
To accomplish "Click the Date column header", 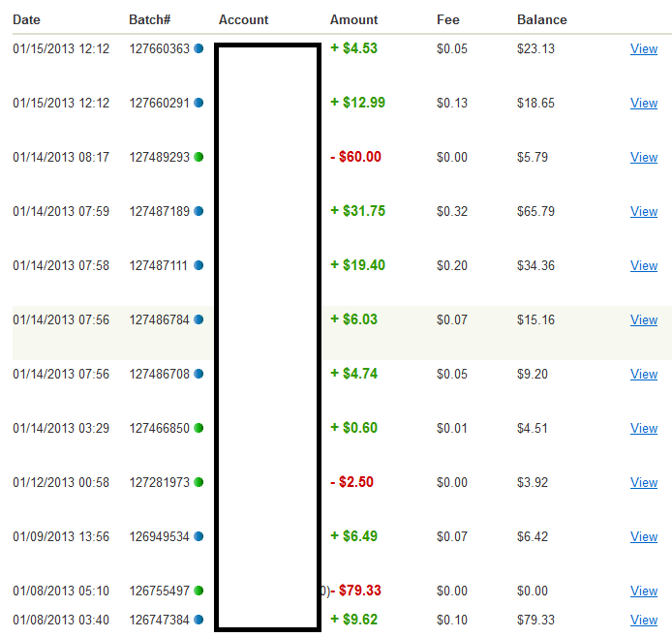I will tap(27, 19).
